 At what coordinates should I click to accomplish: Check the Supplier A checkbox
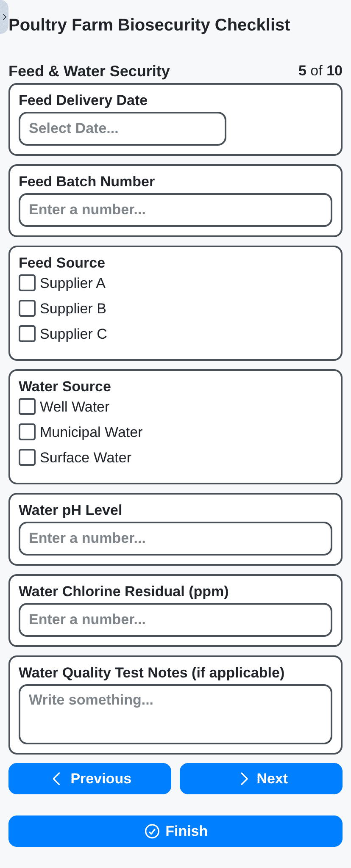pos(27,283)
